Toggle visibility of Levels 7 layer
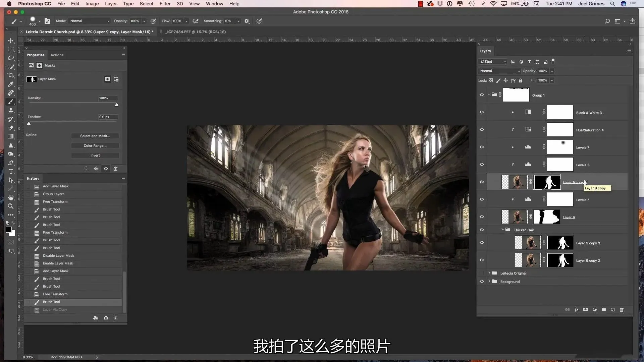 pos(482,147)
